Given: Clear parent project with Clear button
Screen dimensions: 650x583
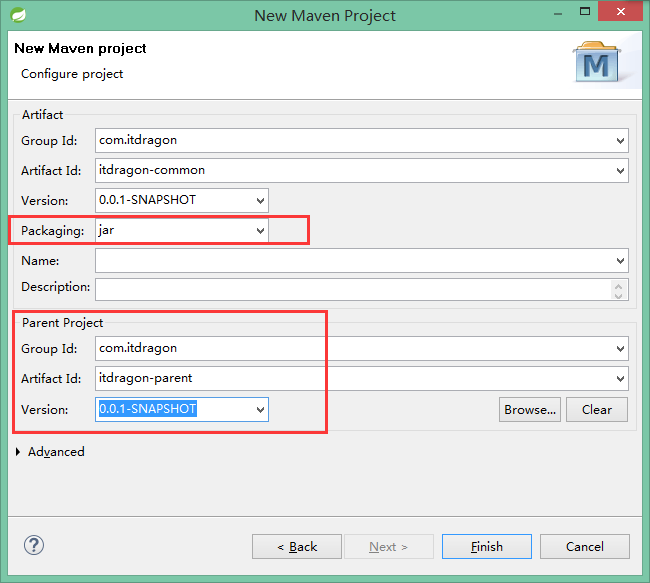Looking at the screenshot, I should click(597, 410).
